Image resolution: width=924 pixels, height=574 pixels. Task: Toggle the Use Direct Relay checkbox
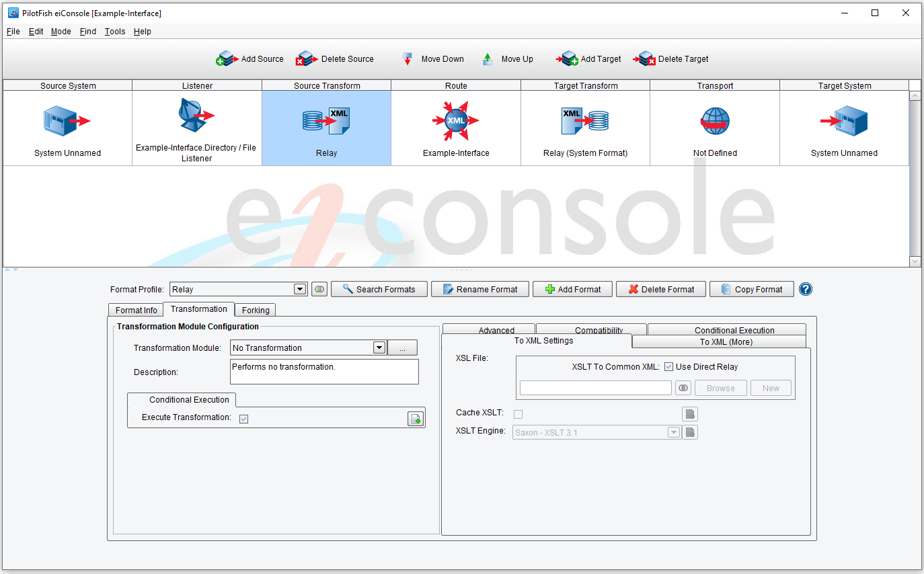(668, 367)
